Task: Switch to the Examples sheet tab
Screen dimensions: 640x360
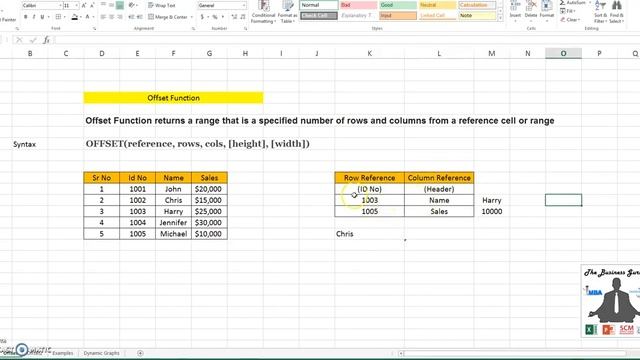Action: (63, 353)
